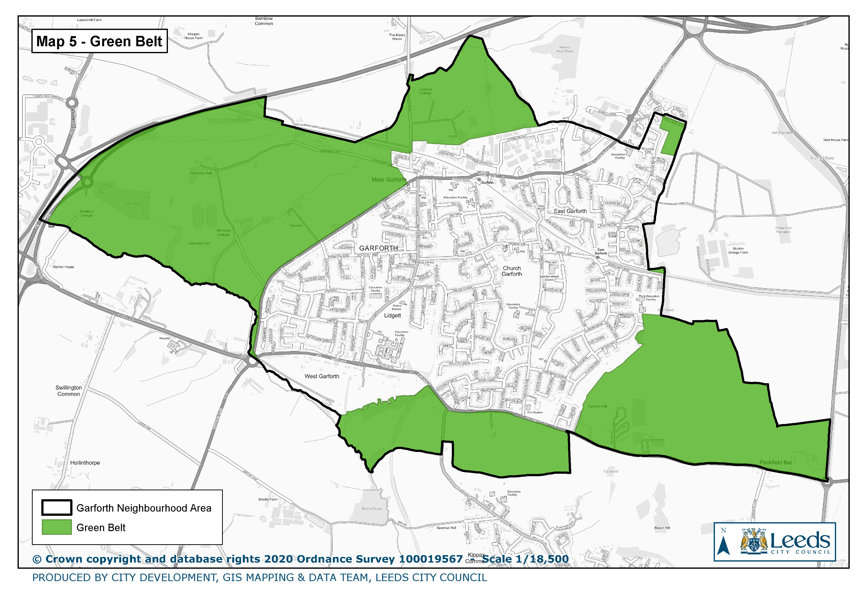Click the Swillington Common label
The width and height of the screenshot is (868, 614).
point(69,391)
